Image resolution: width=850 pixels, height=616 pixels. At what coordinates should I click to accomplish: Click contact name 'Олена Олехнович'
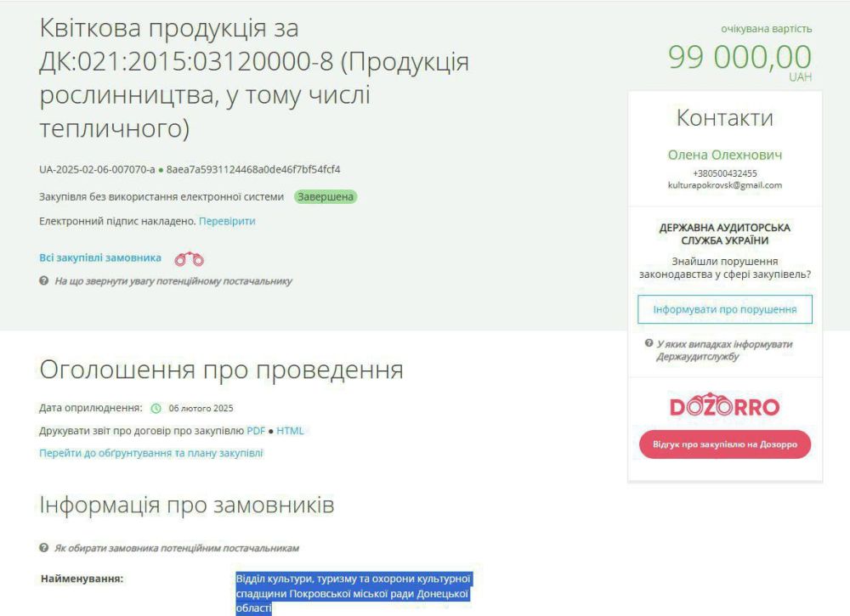[x=724, y=155]
